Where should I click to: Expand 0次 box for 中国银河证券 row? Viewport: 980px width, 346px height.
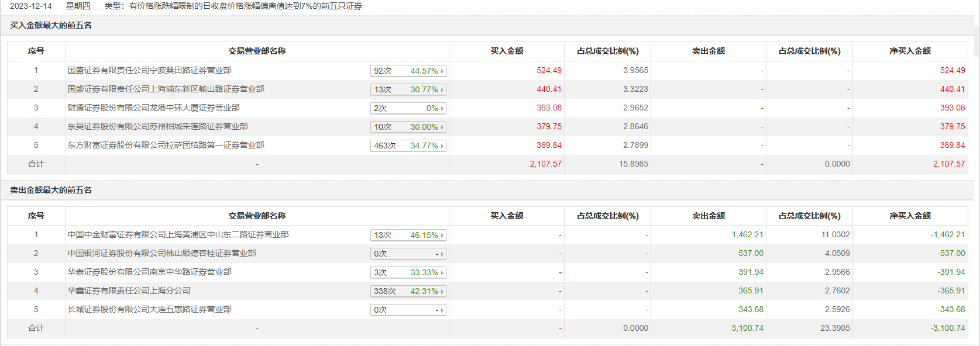click(x=408, y=254)
